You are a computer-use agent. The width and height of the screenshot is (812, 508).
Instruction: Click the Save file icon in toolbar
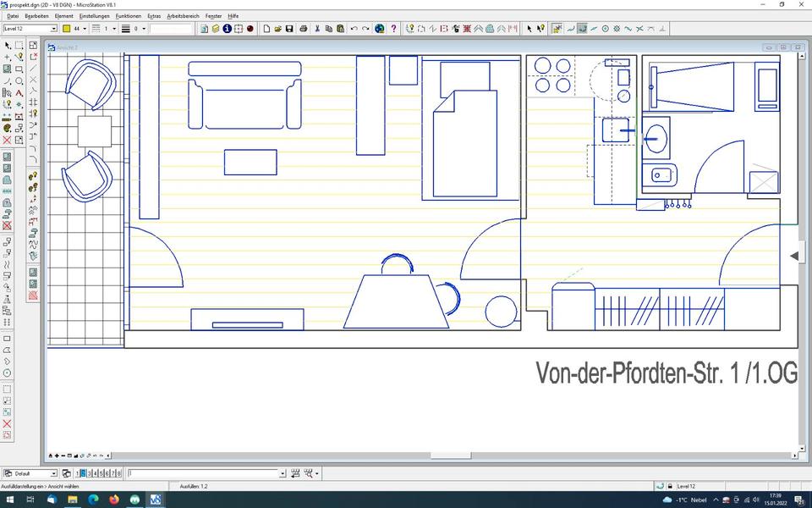coord(289,29)
